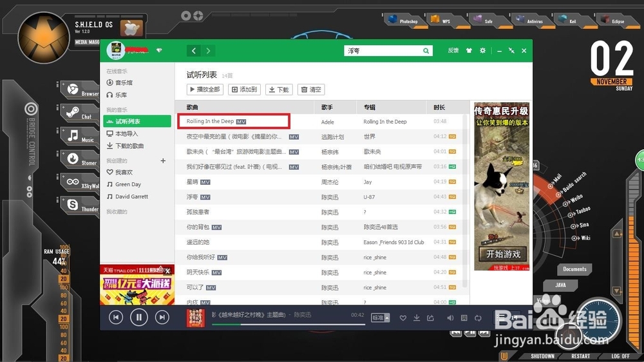
Task: Click RESTART on the desktop bottom bar
Action: coord(580,356)
